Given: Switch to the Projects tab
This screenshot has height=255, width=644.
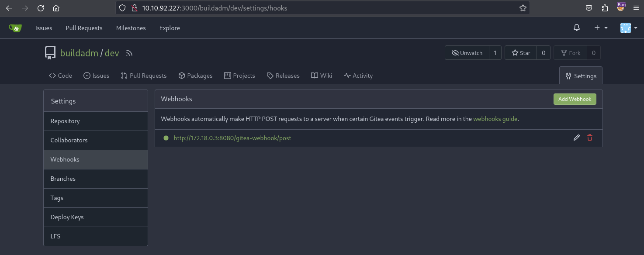Looking at the screenshot, I should pyautogui.click(x=239, y=76).
